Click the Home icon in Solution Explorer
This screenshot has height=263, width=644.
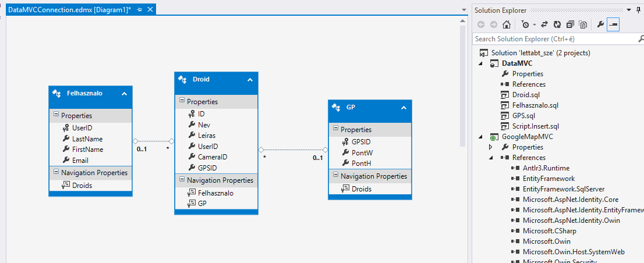(507, 24)
